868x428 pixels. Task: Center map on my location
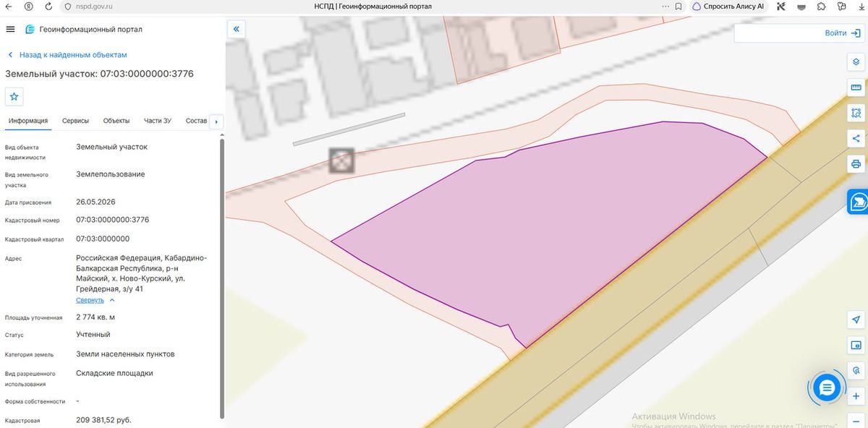tap(856, 320)
